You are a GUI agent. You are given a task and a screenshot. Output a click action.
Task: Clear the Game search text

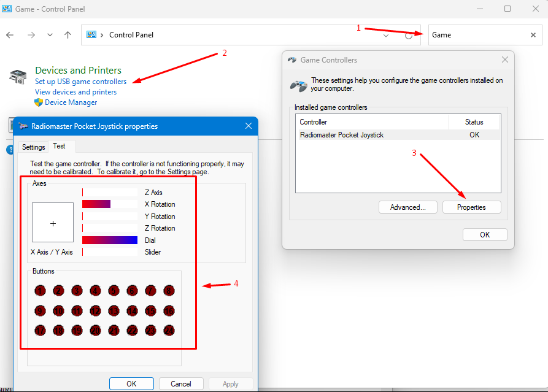point(533,35)
